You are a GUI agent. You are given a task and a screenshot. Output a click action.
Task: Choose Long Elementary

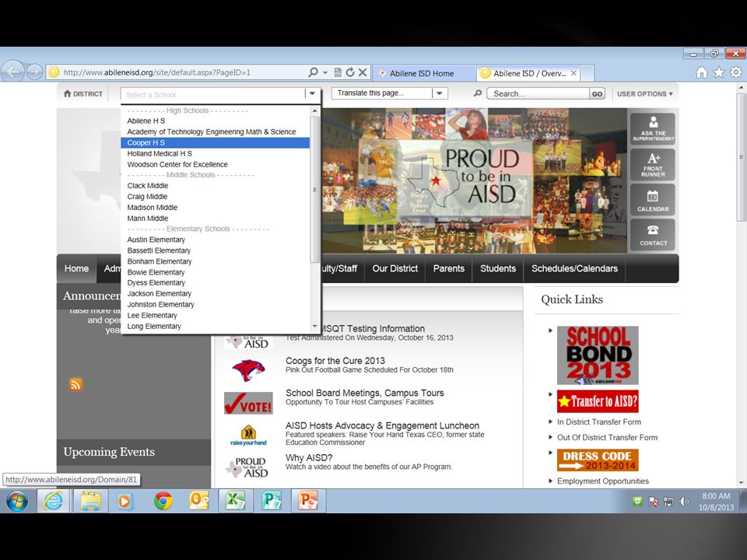[154, 326]
